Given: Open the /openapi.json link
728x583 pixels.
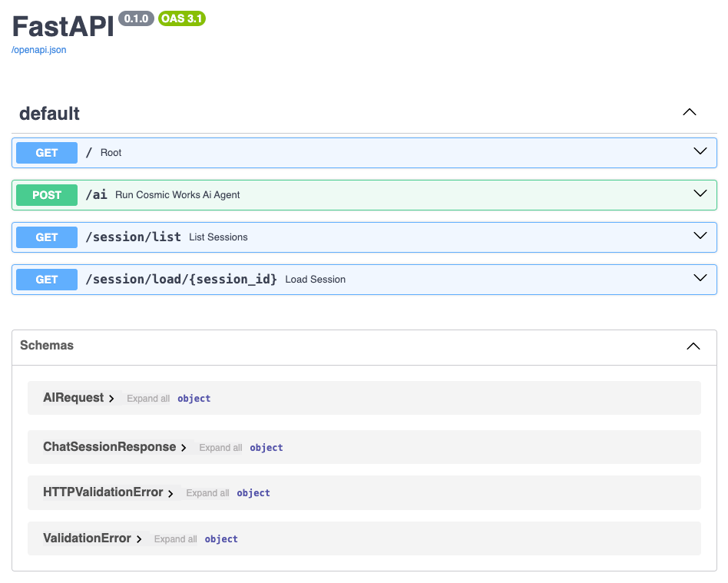Looking at the screenshot, I should click(38, 50).
